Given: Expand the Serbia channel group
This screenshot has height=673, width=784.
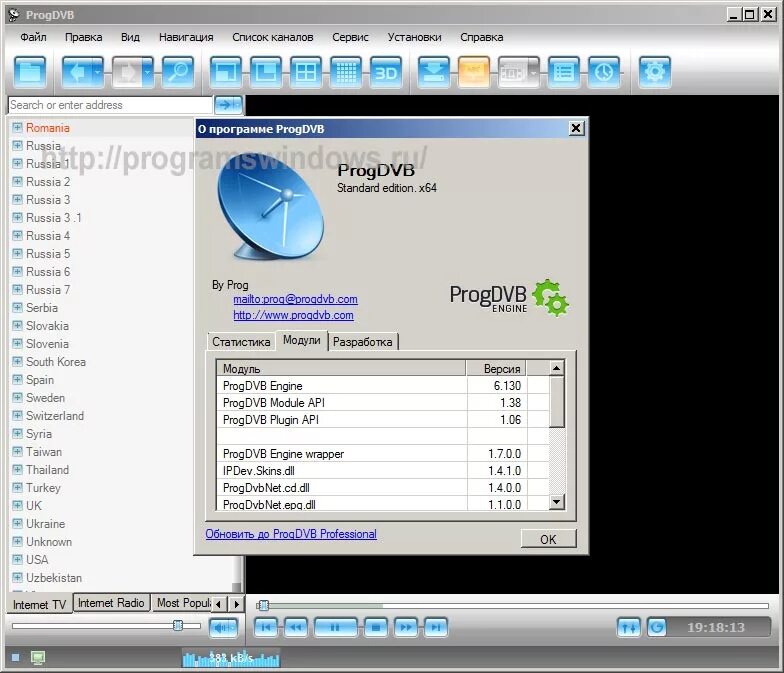Looking at the screenshot, I should coord(18,308).
